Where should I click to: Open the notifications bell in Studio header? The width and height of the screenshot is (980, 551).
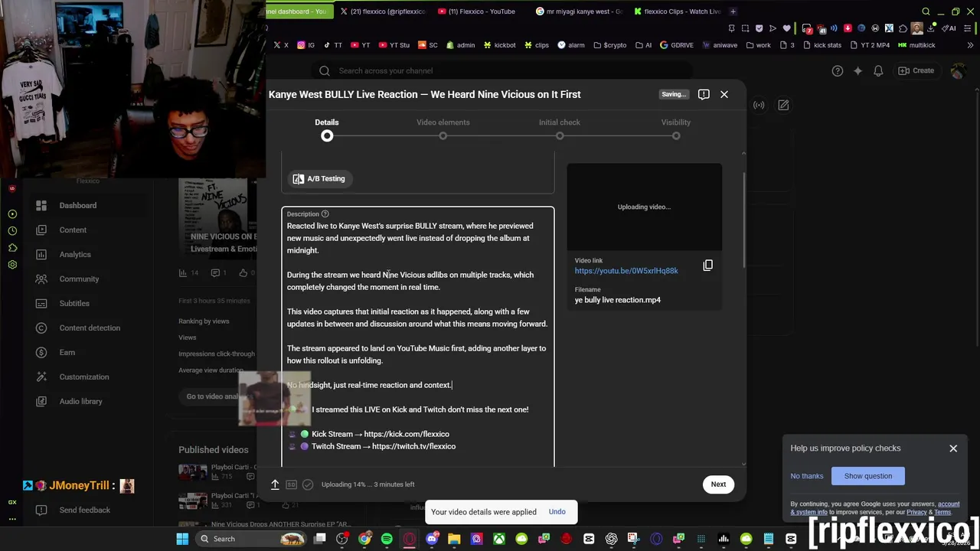coord(878,70)
